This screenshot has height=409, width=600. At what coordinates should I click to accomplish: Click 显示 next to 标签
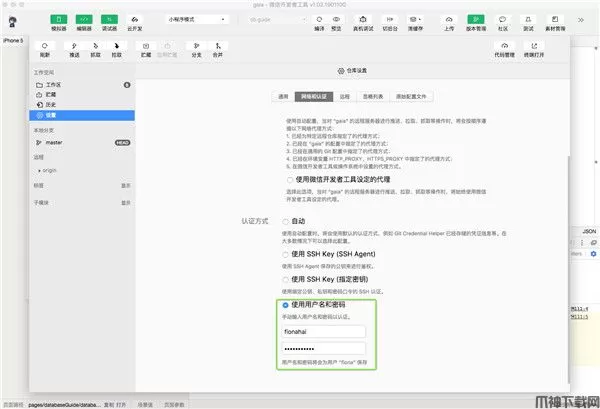(x=126, y=186)
